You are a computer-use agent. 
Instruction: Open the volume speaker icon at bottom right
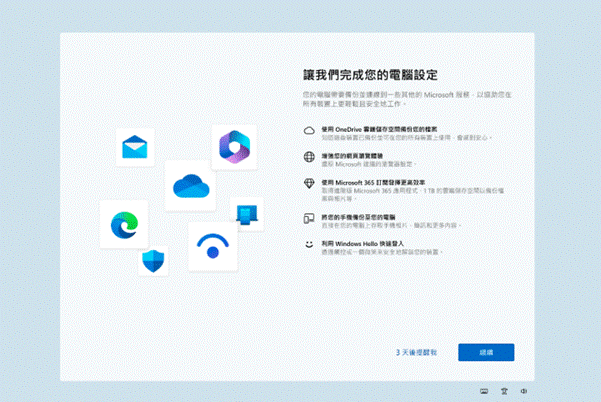coord(524,391)
